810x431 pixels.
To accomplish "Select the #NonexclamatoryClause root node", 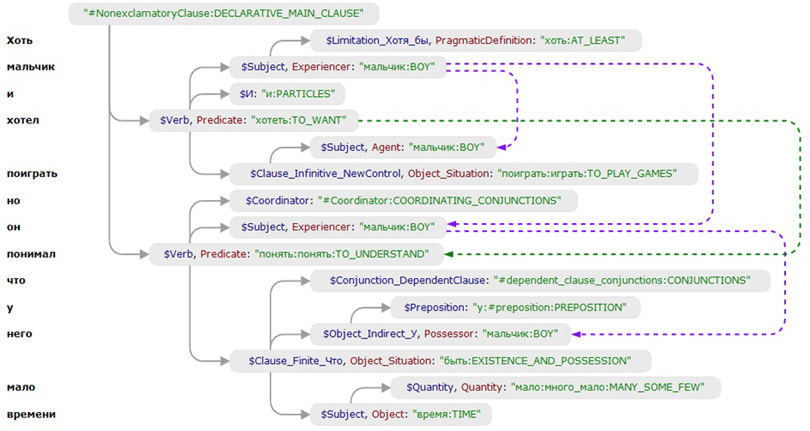I will pyautogui.click(x=230, y=14).
